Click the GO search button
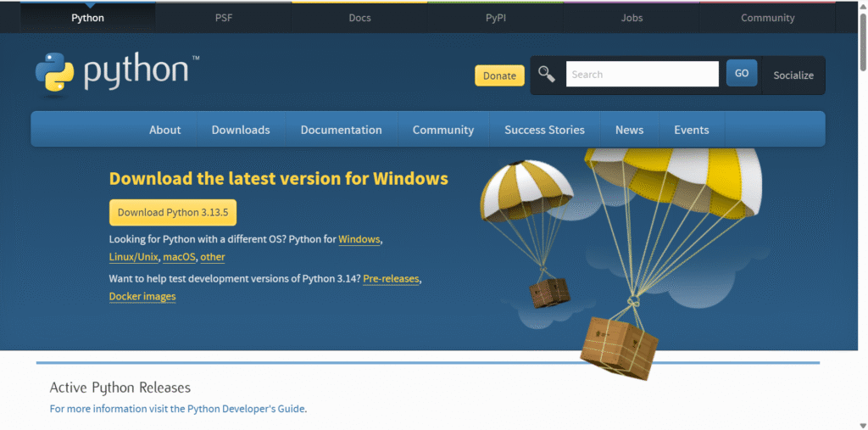 pyautogui.click(x=742, y=73)
